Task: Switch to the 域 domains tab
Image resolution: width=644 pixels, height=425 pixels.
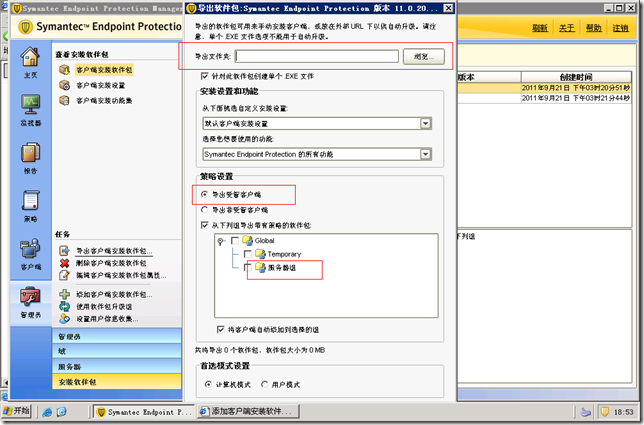Action: tap(117, 351)
